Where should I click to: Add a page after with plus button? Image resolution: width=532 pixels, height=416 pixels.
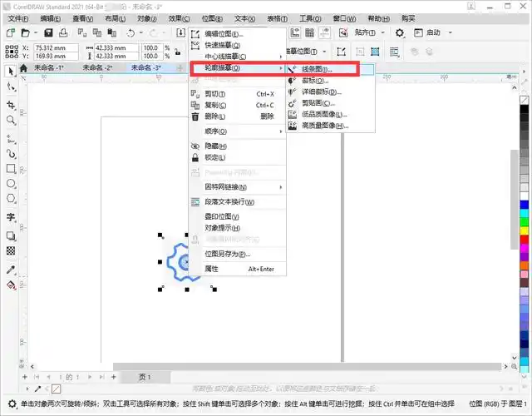pos(114,377)
